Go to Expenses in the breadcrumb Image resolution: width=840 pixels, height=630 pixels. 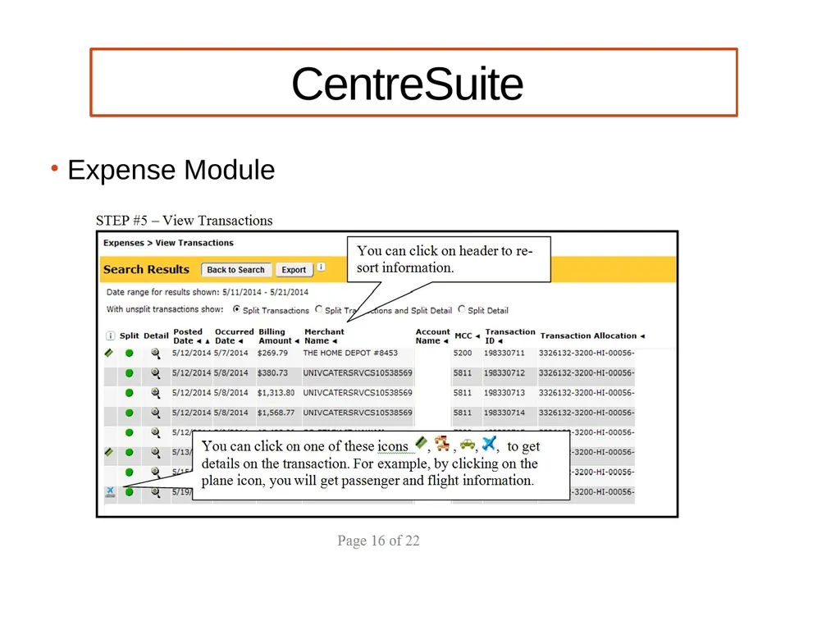click(124, 243)
